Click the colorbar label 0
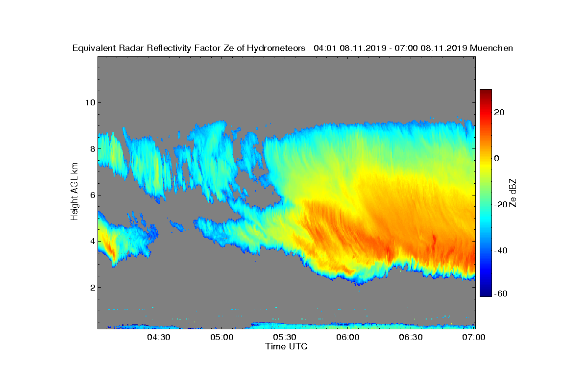The width and height of the screenshot is (588, 392). (x=497, y=158)
